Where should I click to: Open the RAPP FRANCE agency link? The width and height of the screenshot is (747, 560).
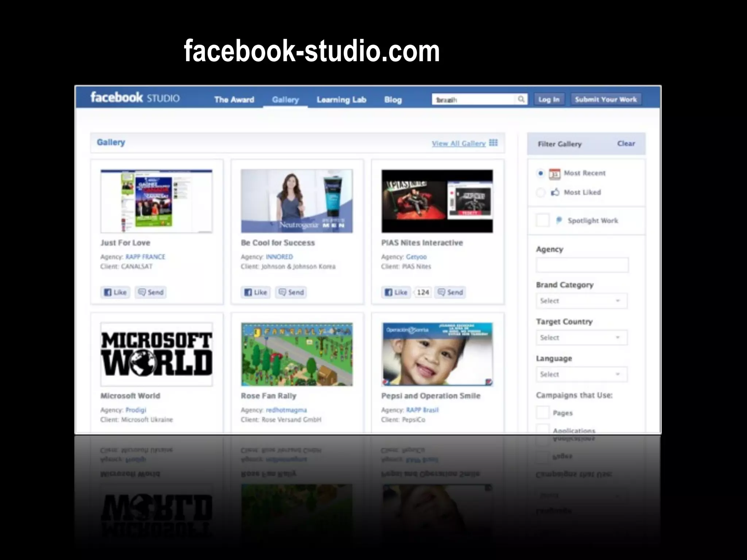pos(145,257)
